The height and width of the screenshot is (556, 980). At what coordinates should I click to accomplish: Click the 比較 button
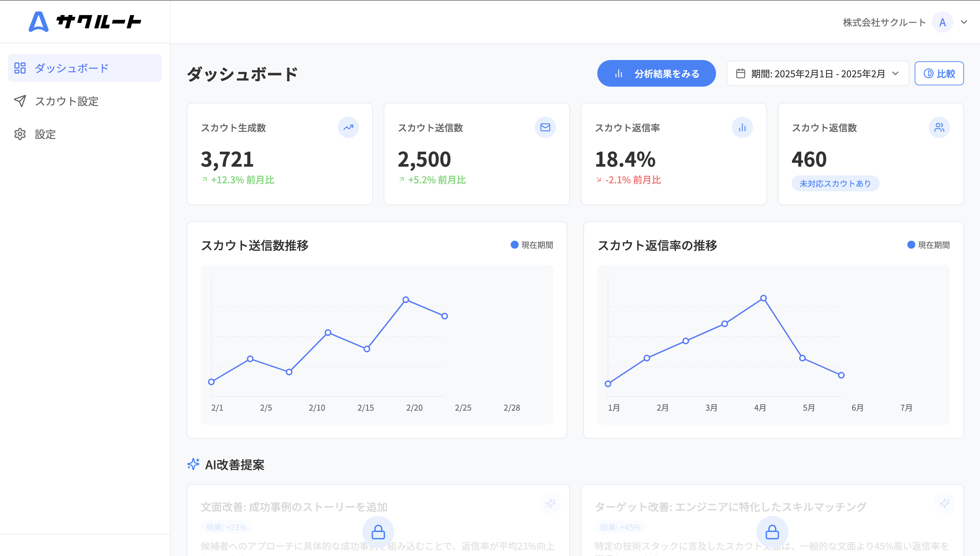[939, 73]
